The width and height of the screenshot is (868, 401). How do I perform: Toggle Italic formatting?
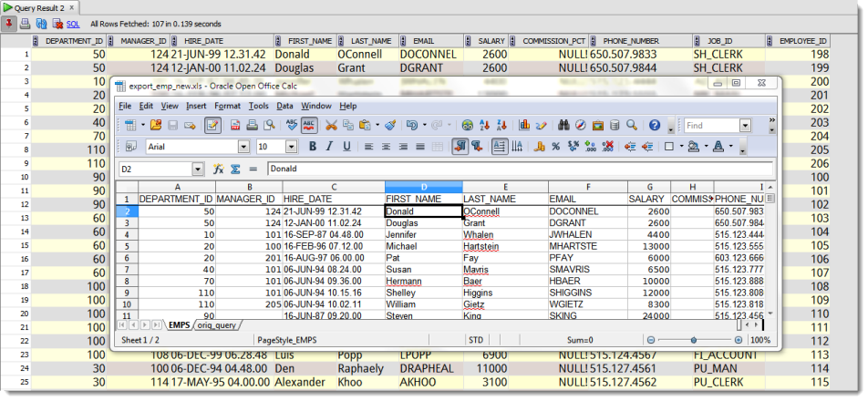(330, 147)
